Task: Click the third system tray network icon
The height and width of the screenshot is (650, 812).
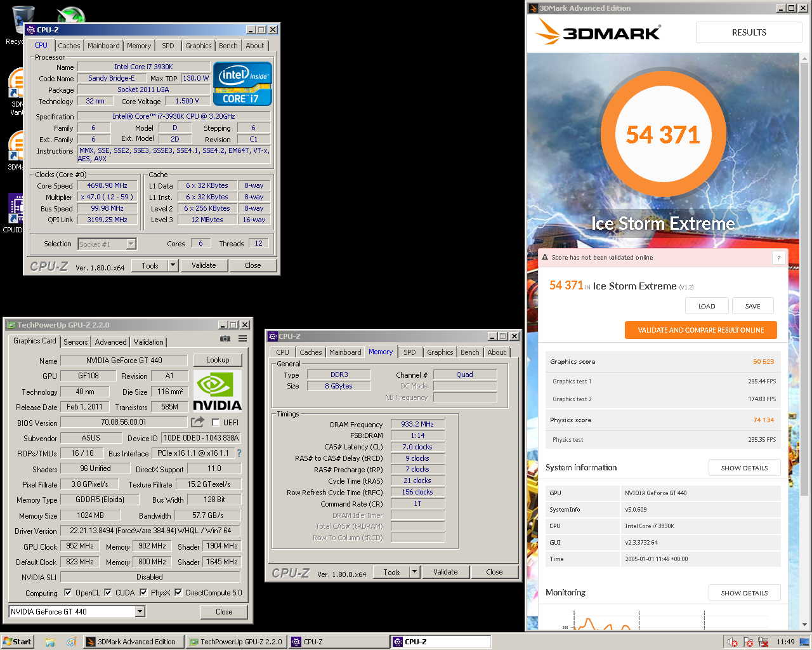Action: [x=763, y=642]
